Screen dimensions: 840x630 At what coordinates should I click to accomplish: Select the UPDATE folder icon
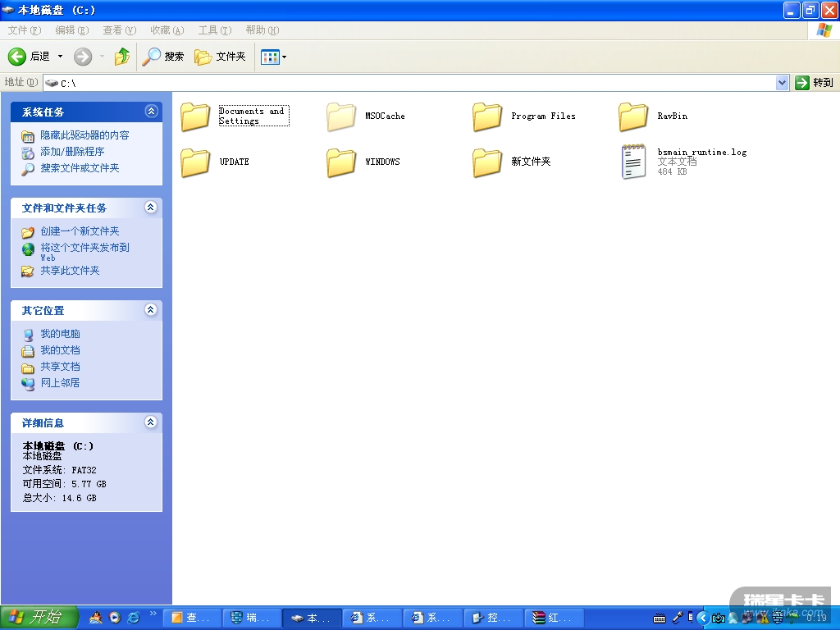coord(195,162)
